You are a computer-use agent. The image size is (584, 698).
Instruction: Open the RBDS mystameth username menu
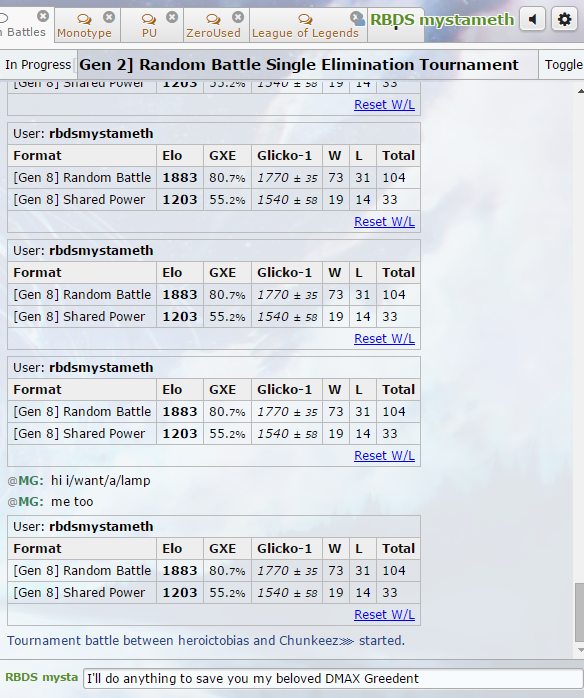point(442,20)
